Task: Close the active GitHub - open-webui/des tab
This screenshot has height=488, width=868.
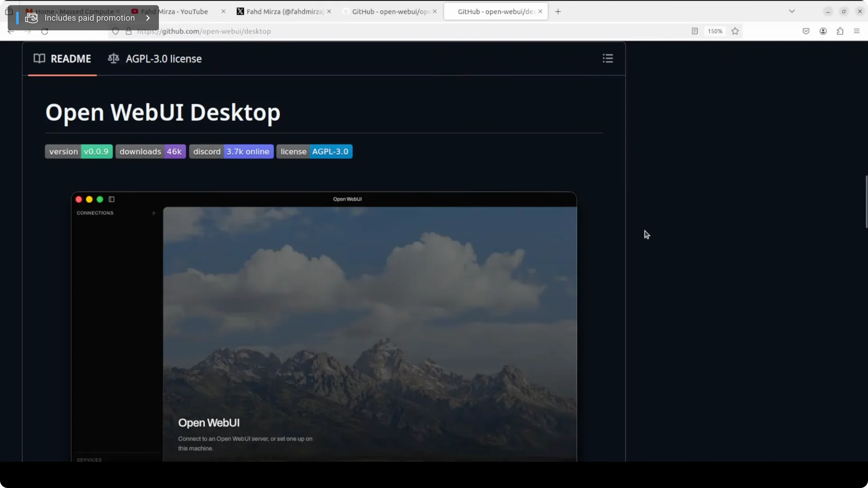Action: tap(540, 11)
